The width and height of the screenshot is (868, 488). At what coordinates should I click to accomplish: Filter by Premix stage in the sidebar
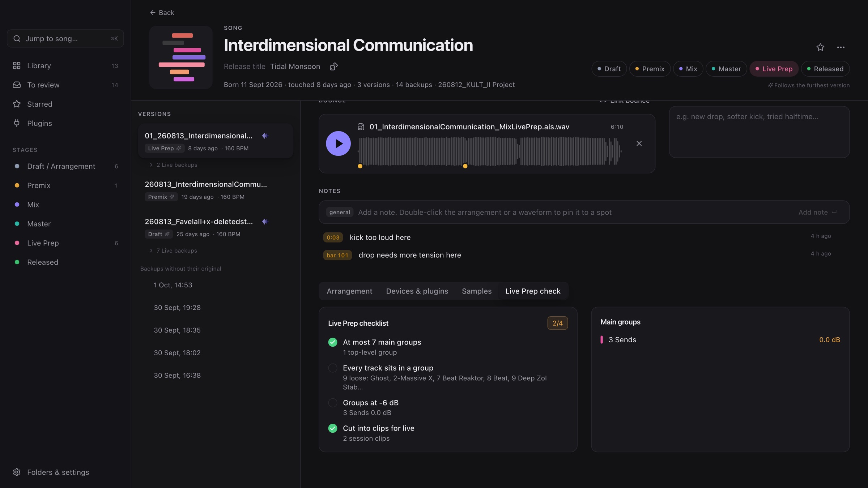pos(65,185)
